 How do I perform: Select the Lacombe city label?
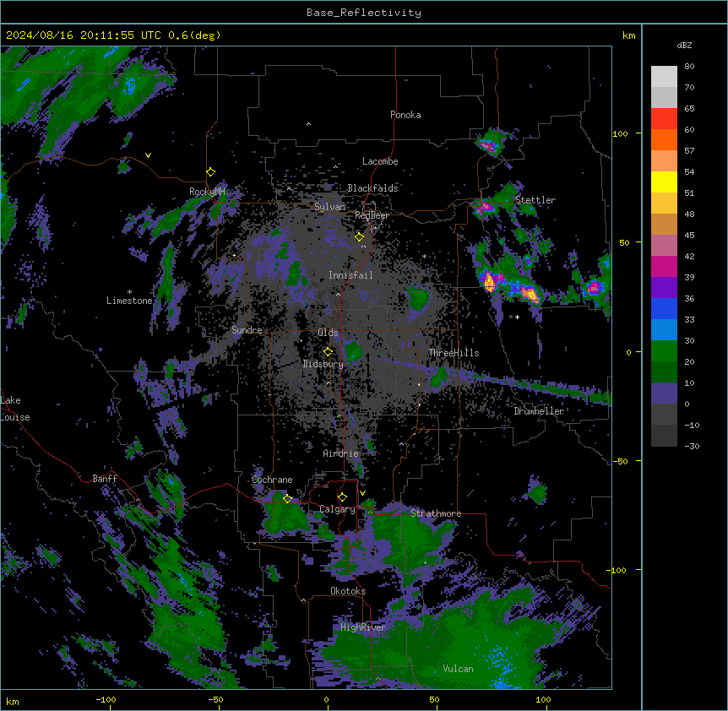[x=380, y=161]
